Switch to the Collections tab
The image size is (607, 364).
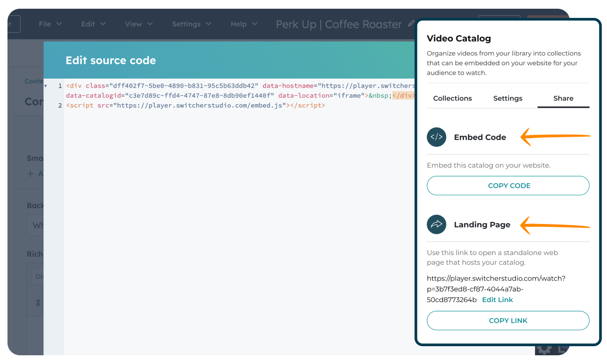pyautogui.click(x=452, y=98)
